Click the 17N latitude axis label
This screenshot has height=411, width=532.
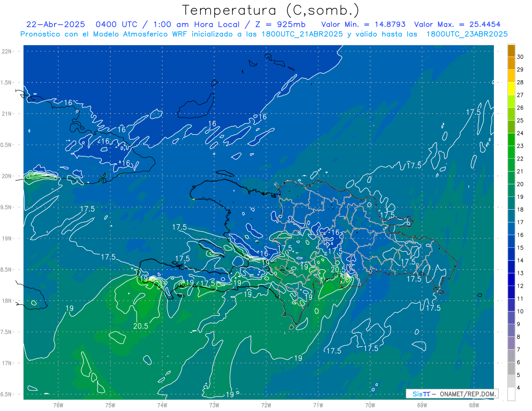(7, 363)
